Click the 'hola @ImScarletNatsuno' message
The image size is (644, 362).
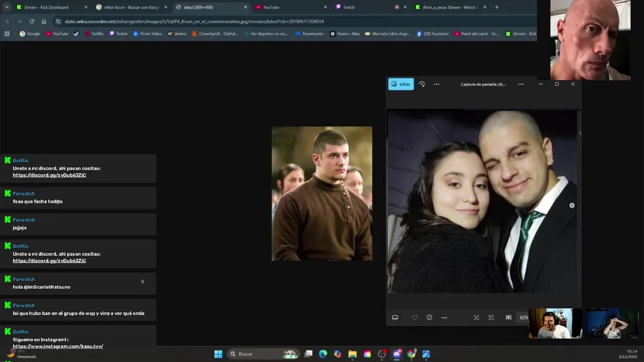click(x=42, y=287)
